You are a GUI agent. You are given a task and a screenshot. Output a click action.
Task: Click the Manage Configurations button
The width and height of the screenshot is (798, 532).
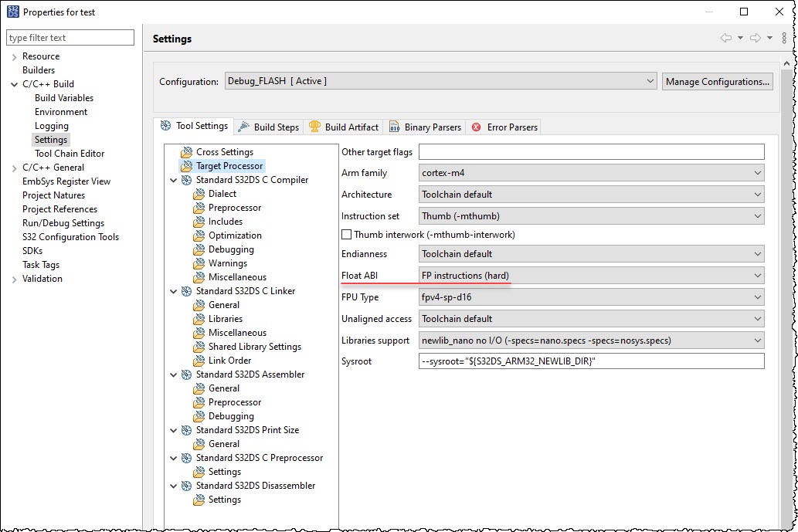click(x=717, y=81)
